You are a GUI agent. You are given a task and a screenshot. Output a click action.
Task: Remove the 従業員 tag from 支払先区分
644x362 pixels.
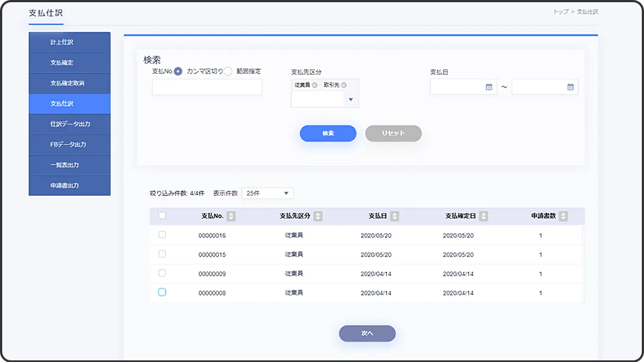pos(315,85)
